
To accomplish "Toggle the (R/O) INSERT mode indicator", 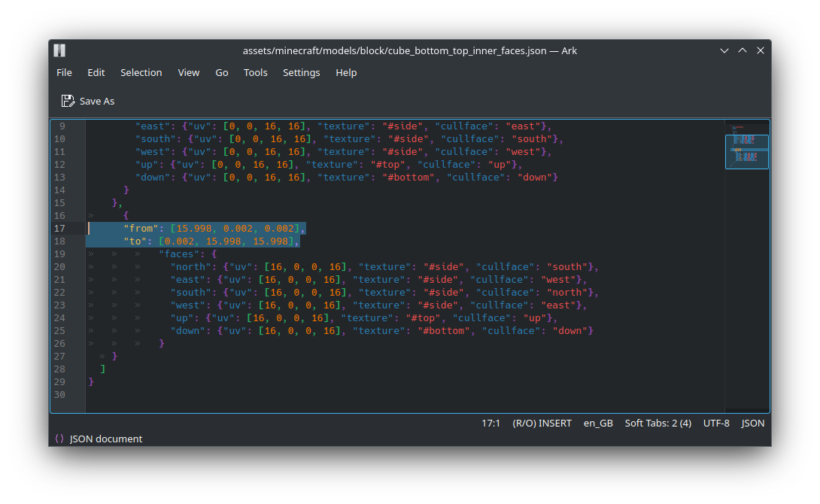I will 542,423.
